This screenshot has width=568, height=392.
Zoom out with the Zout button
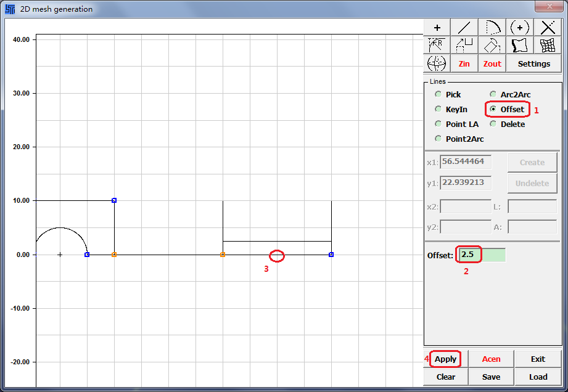tap(492, 63)
